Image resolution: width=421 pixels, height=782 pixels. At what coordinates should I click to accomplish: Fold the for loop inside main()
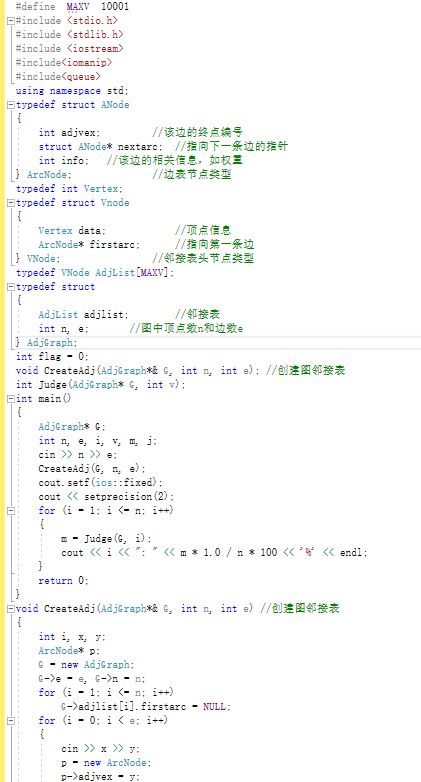pos(11,511)
